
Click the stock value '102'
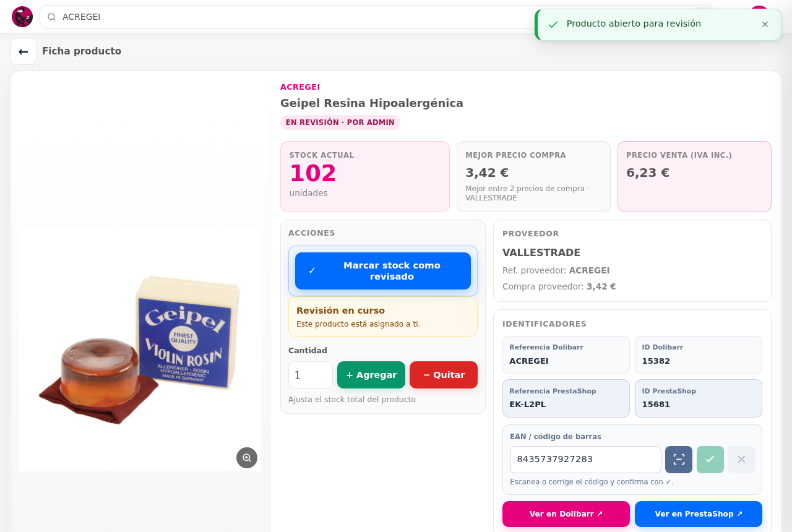coord(312,174)
